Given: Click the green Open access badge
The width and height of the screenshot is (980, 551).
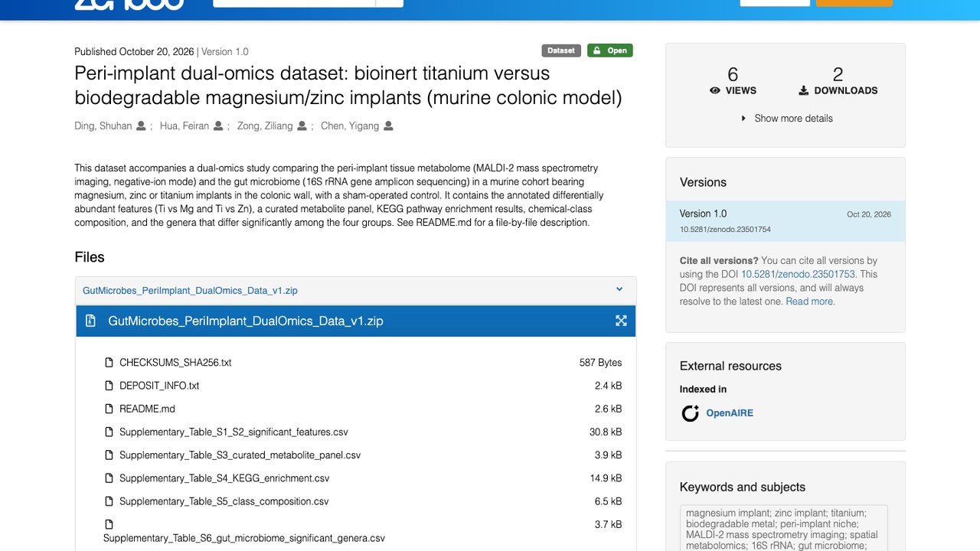Looking at the screenshot, I should [x=610, y=51].
